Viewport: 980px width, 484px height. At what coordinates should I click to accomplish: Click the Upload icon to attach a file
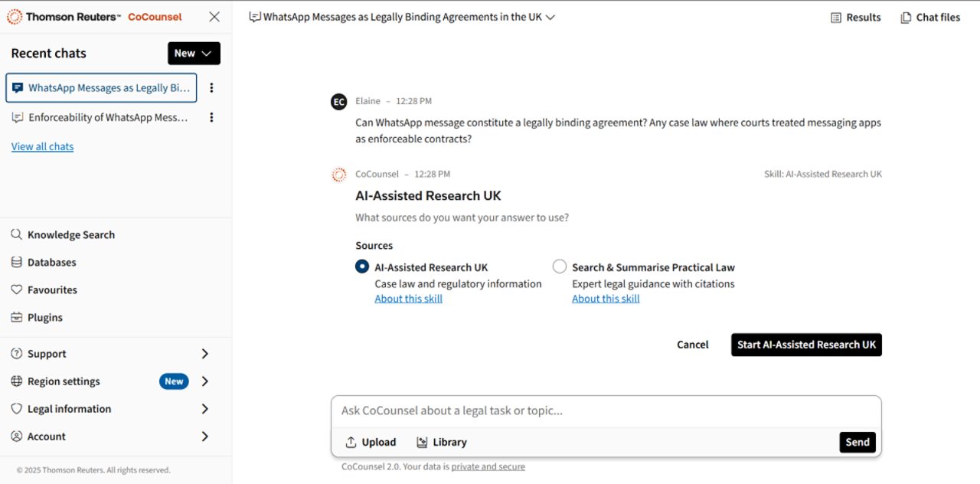(349, 442)
